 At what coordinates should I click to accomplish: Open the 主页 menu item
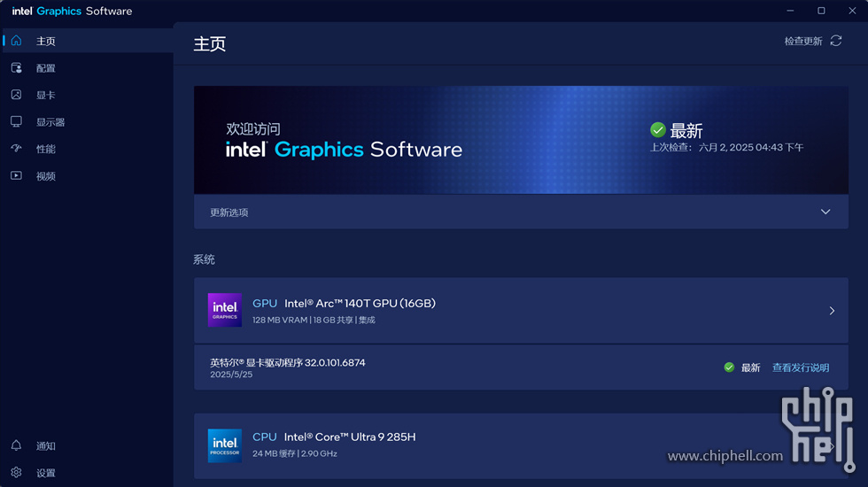pyautogui.click(x=88, y=41)
